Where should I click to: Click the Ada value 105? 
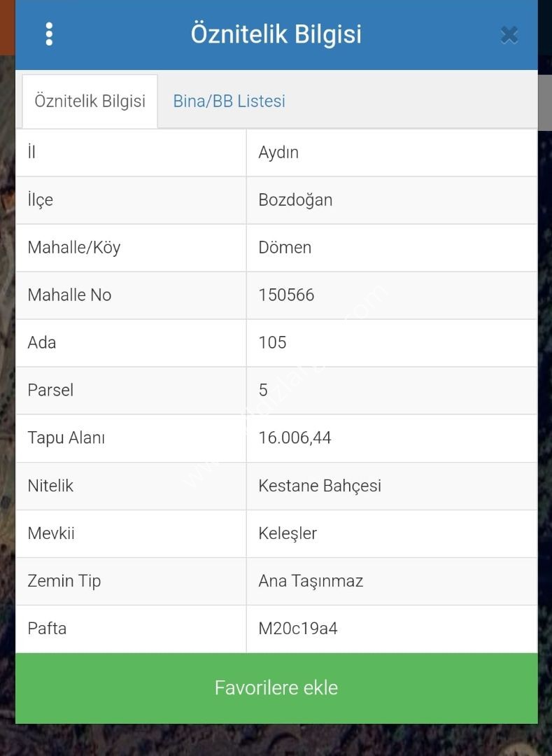pos(272,343)
